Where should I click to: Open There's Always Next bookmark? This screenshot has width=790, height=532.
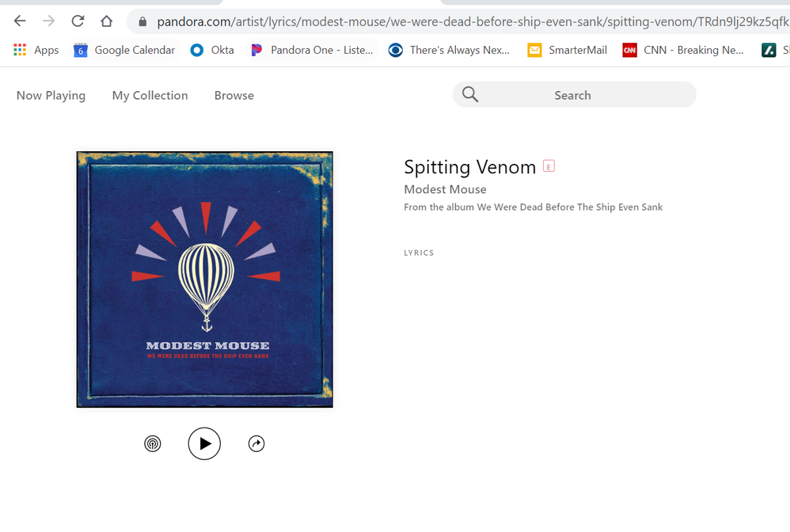click(450, 50)
